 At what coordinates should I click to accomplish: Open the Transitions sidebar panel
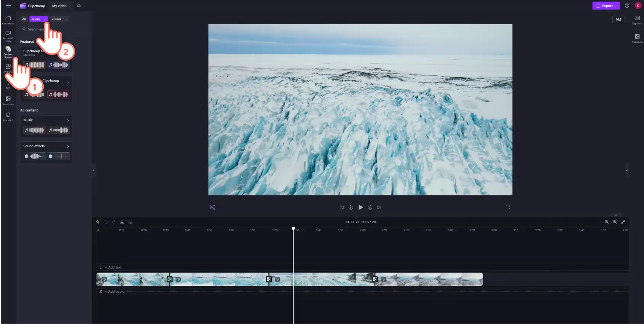click(8, 100)
